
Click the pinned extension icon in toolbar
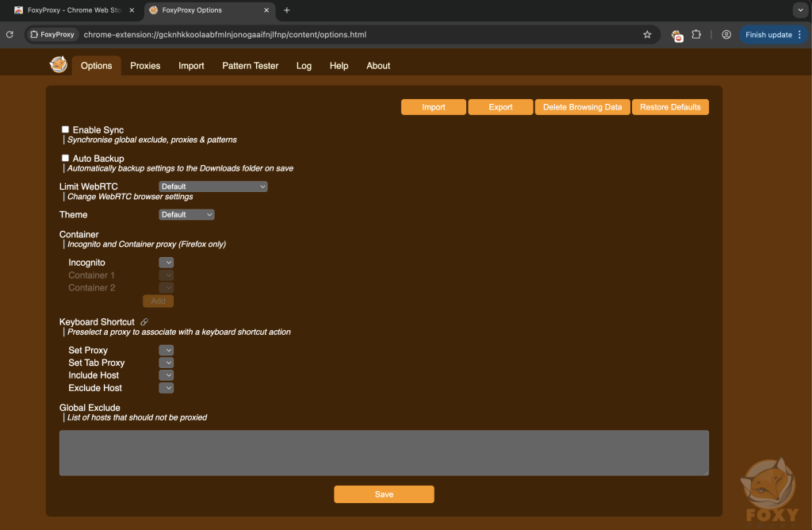coord(676,35)
